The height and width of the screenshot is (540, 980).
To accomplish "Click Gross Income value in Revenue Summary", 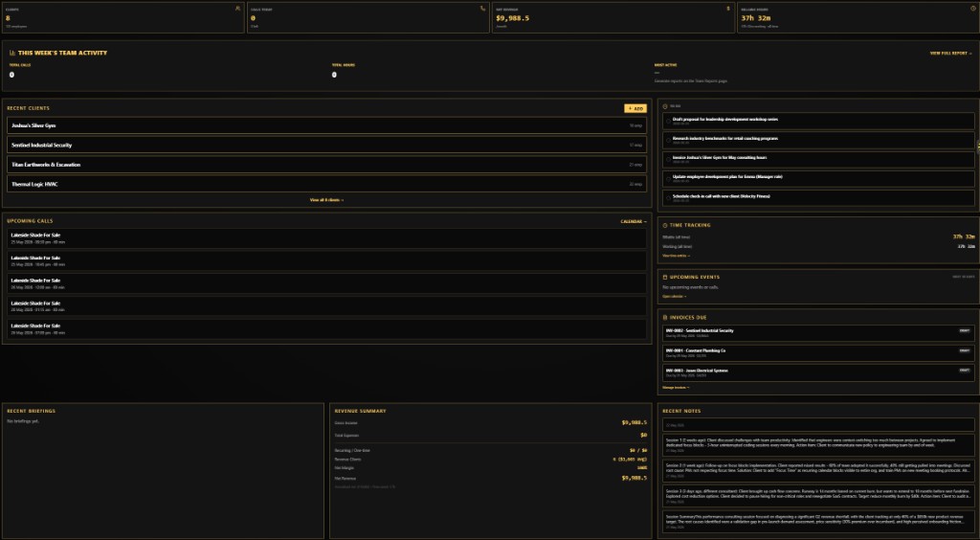I will point(634,423).
